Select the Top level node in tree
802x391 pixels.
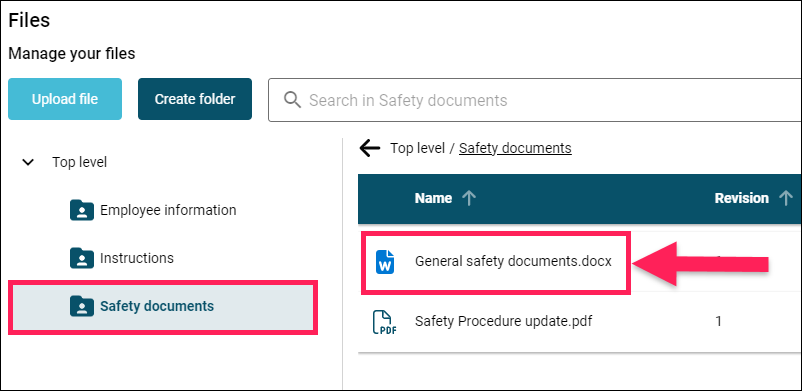79,162
